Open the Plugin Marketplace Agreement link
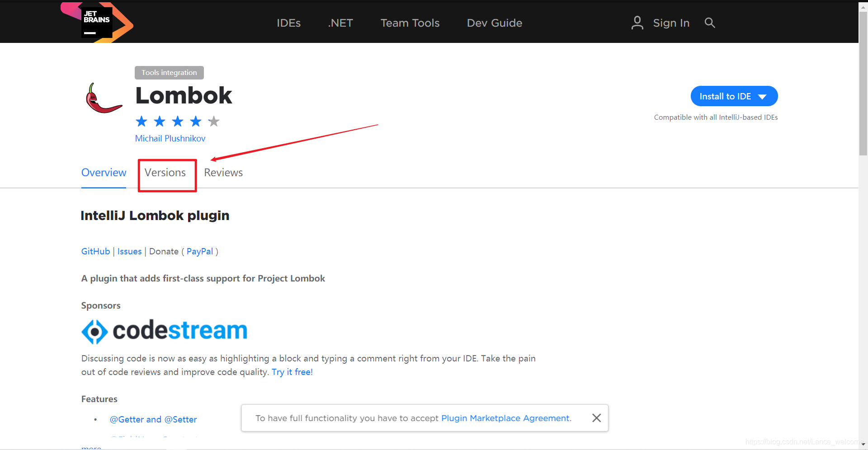The height and width of the screenshot is (450, 868). [x=505, y=418]
